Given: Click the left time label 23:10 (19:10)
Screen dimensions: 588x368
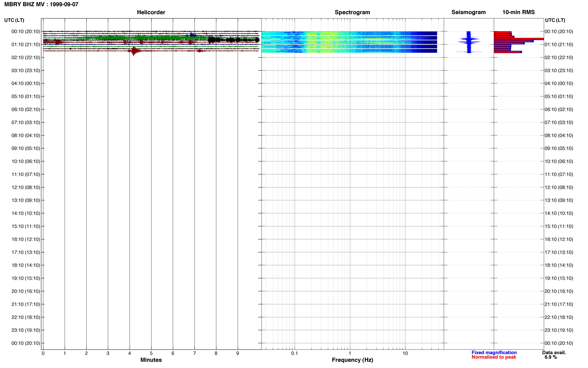Looking at the screenshot, I should (26, 330).
